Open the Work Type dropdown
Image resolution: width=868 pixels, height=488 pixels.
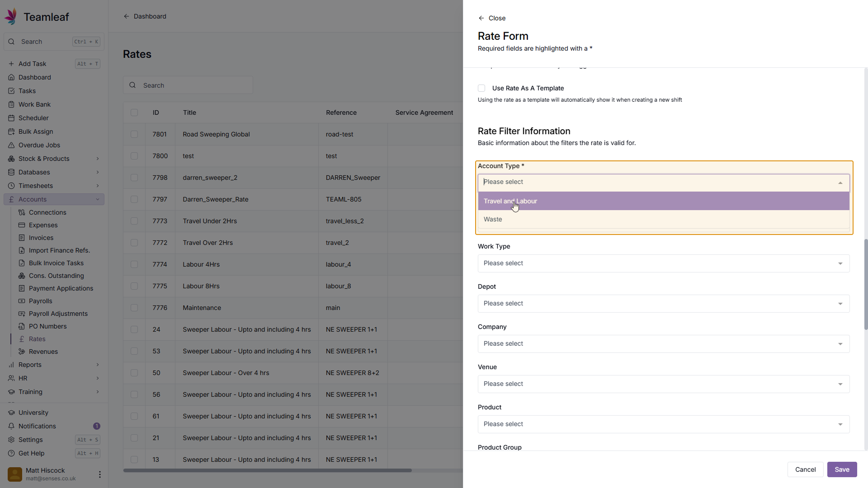coord(663,263)
